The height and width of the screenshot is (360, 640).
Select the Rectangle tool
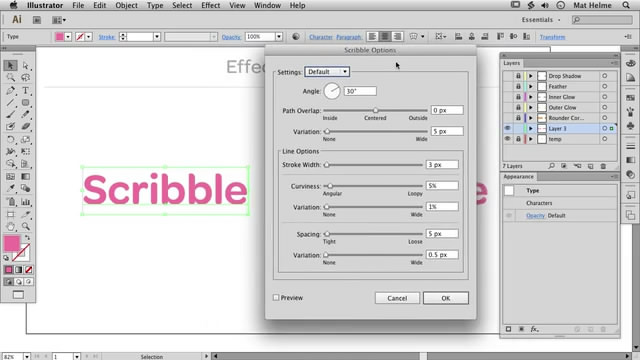(x=25, y=102)
